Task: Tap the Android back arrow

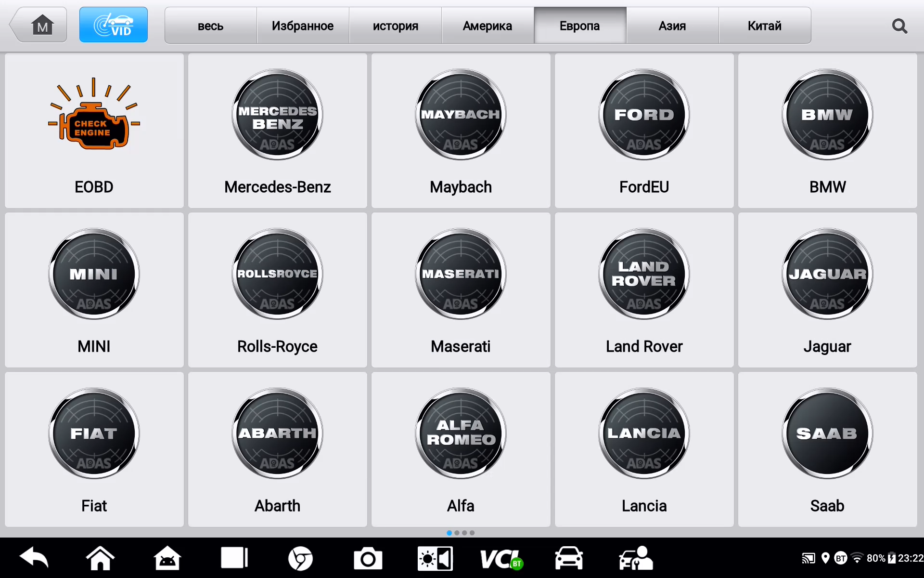Action: (x=34, y=558)
